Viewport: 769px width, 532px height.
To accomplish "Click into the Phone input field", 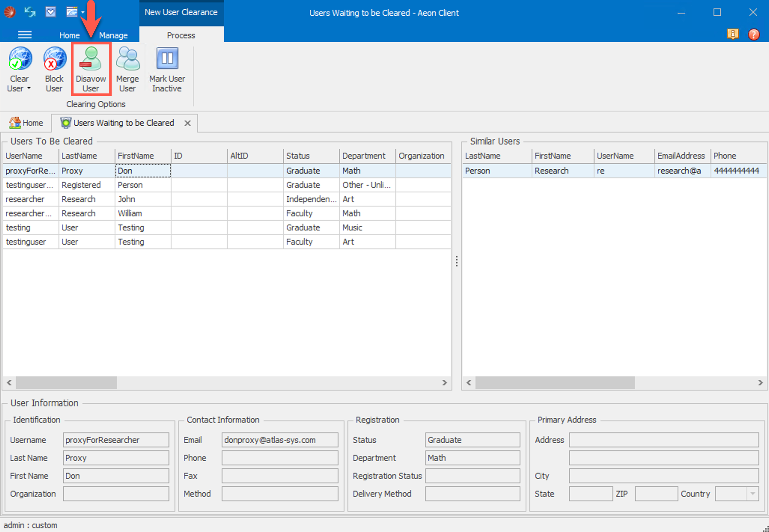I will pyautogui.click(x=280, y=458).
